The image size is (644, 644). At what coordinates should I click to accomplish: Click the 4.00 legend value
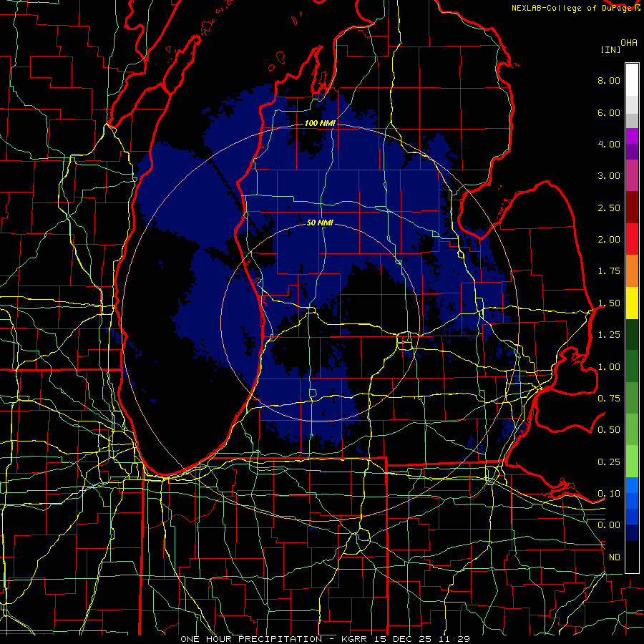pyautogui.click(x=609, y=144)
